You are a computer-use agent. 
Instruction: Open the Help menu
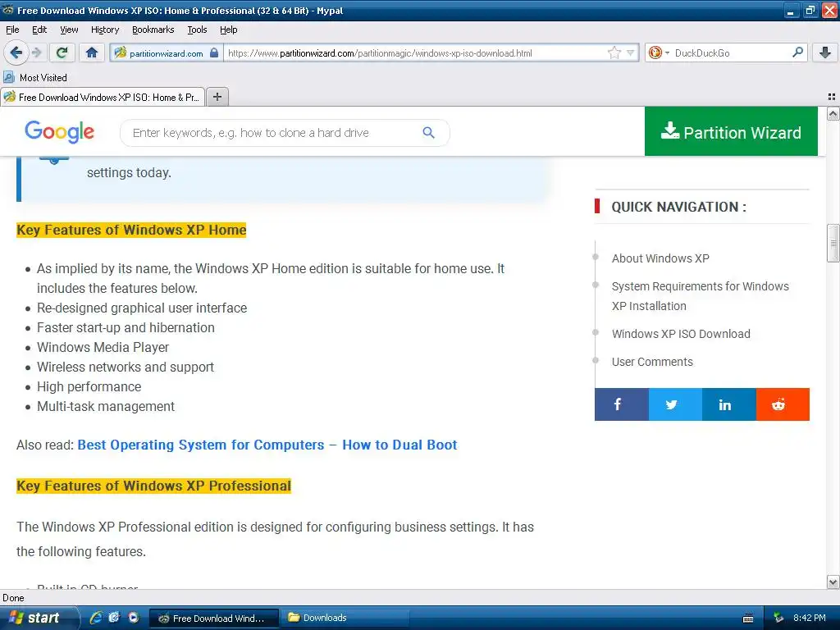228,30
